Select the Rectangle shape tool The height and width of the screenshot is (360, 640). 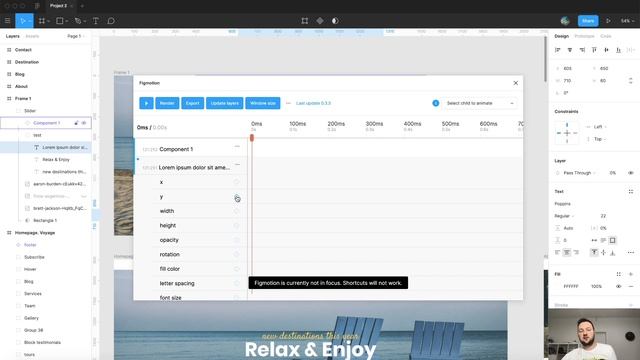(60, 21)
